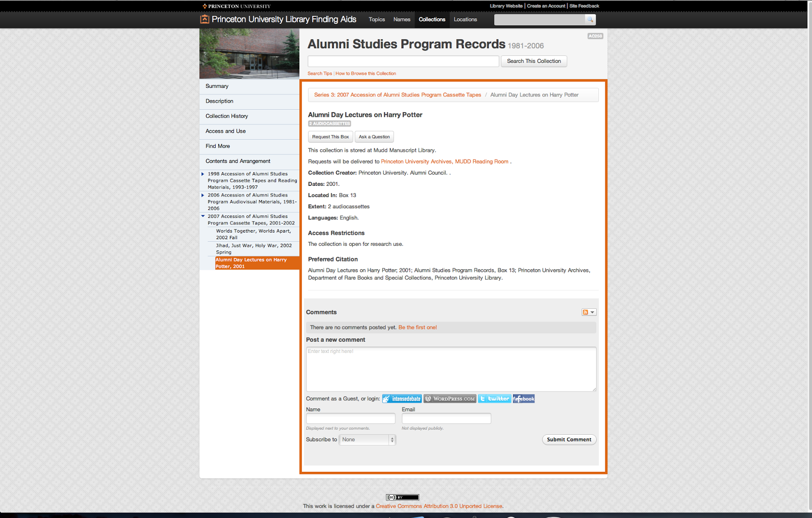The width and height of the screenshot is (812, 518).
Task: Click the 2 AUDIOCASSETTES label
Action: pos(329,123)
